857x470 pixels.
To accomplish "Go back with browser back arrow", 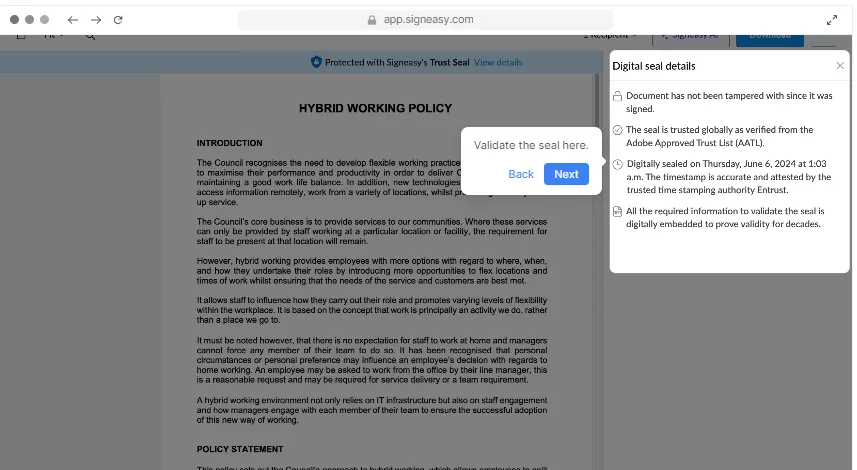I will 73,20.
